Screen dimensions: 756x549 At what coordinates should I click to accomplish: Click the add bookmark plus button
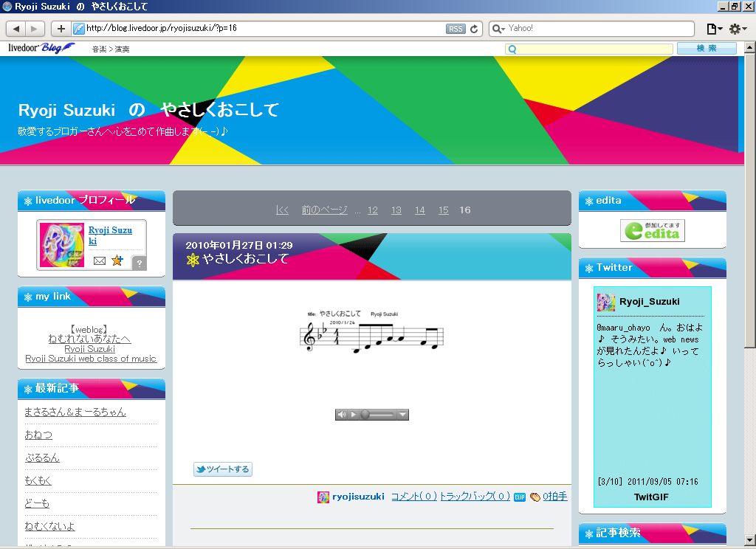[61, 29]
